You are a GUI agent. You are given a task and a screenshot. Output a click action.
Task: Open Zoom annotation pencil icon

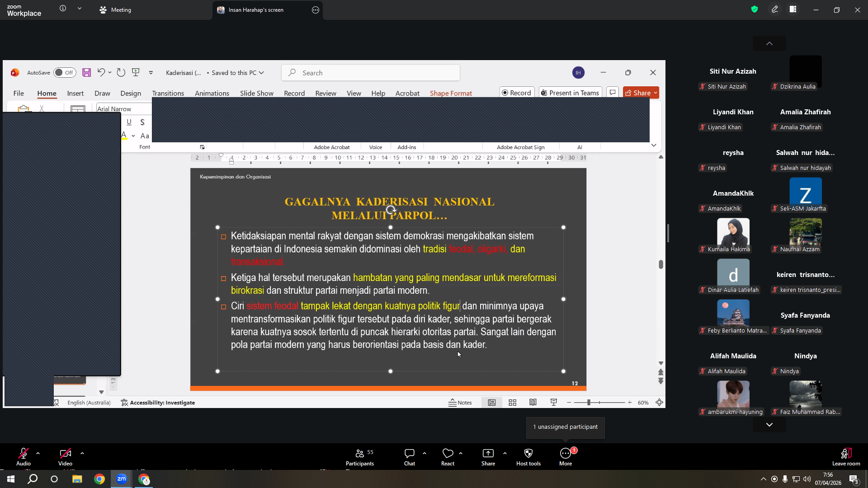pos(775,9)
